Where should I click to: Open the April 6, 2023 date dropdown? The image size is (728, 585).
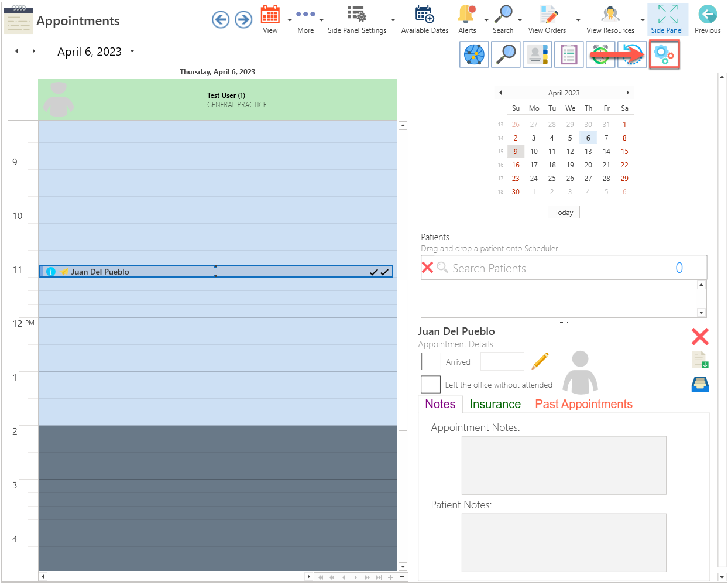pyautogui.click(x=132, y=51)
